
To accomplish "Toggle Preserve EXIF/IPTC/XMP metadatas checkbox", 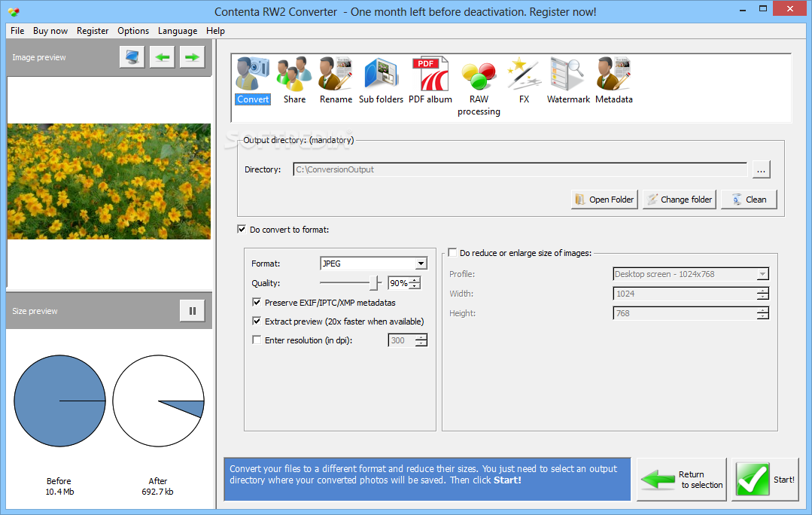I will [x=257, y=302].
